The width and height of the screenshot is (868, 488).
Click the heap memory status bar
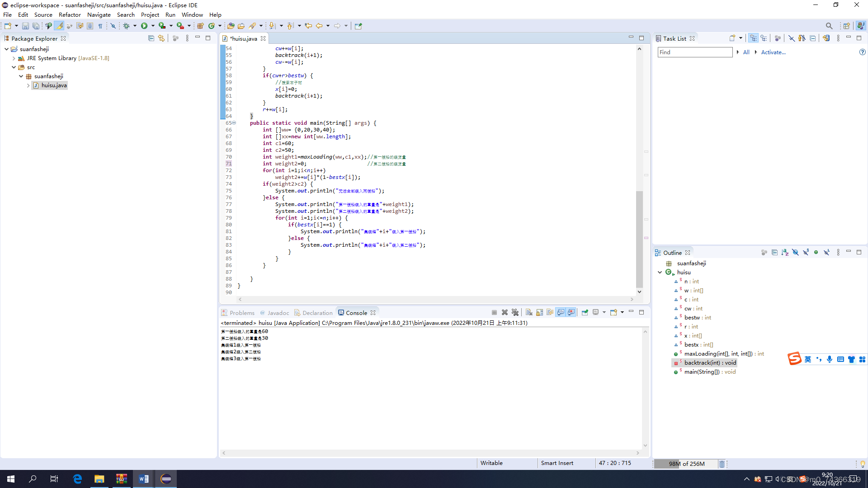(x=686, y=464)
